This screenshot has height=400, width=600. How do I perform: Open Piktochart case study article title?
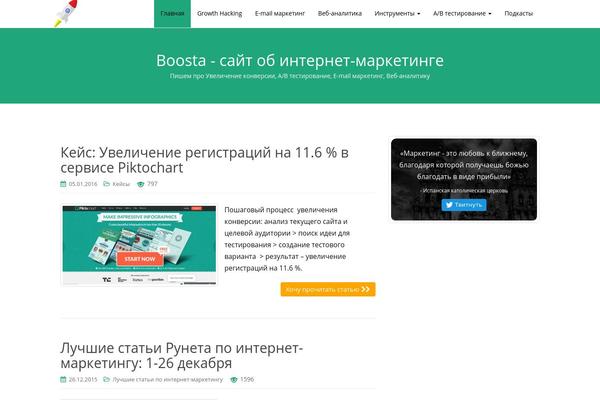click(x=204, y=160)
